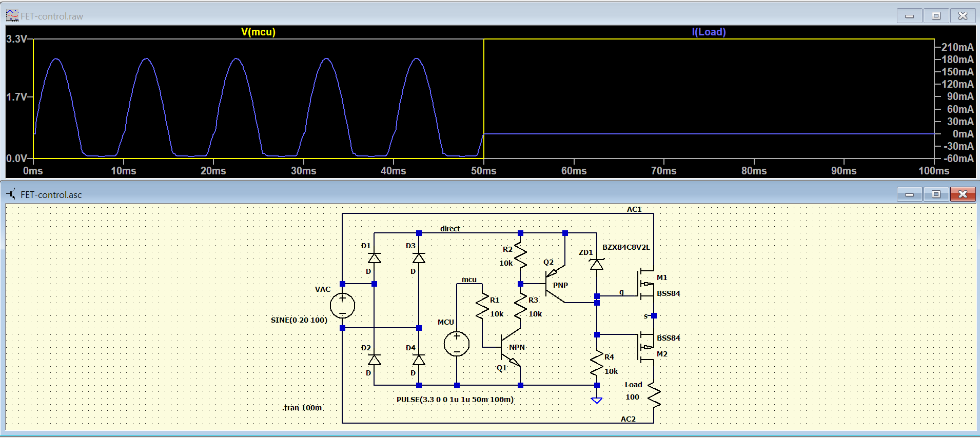980x438 pixels.
Task: Select MOSFET M2 symbol
Action: pos(646,347)
